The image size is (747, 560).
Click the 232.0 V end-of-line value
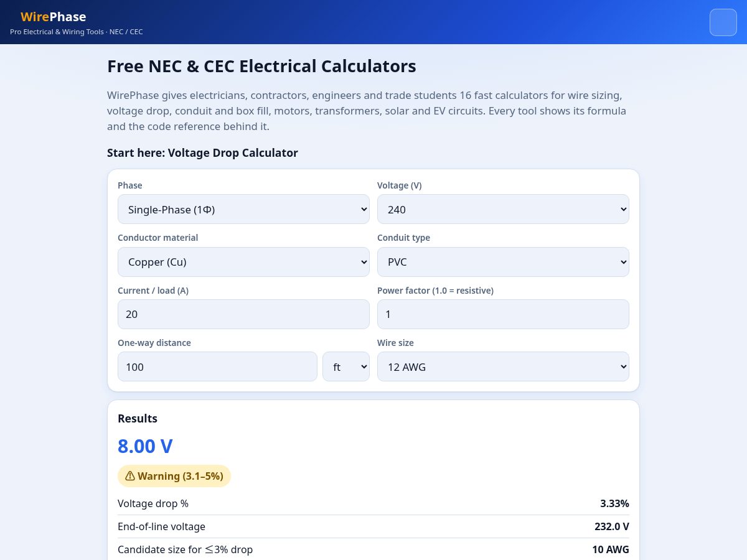(611, 526)
